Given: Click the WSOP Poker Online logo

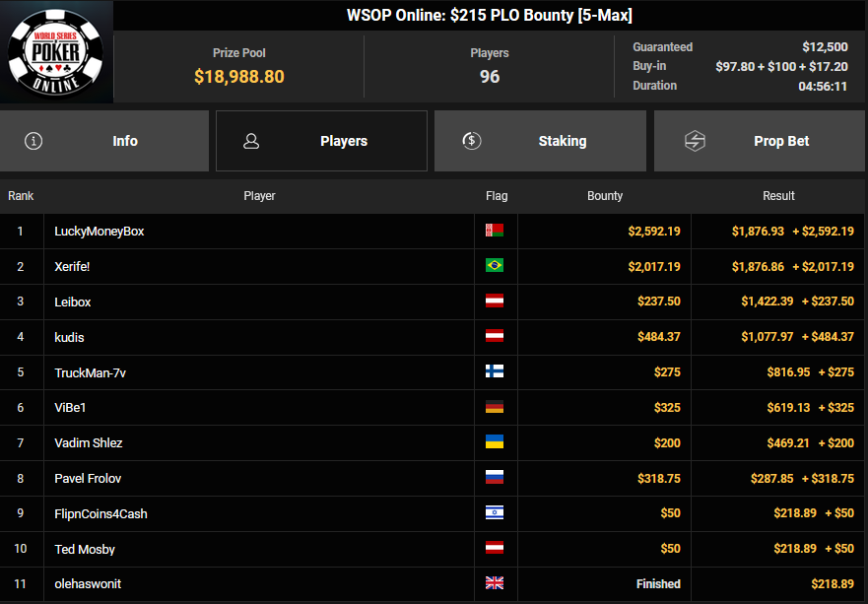Looking at the screenshot, I should tap(55, 52).
